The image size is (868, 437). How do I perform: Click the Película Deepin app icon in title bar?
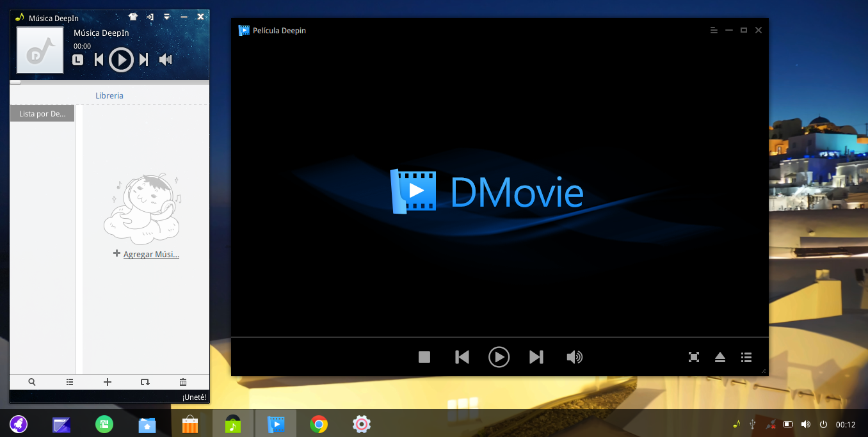tap(244, 30)
